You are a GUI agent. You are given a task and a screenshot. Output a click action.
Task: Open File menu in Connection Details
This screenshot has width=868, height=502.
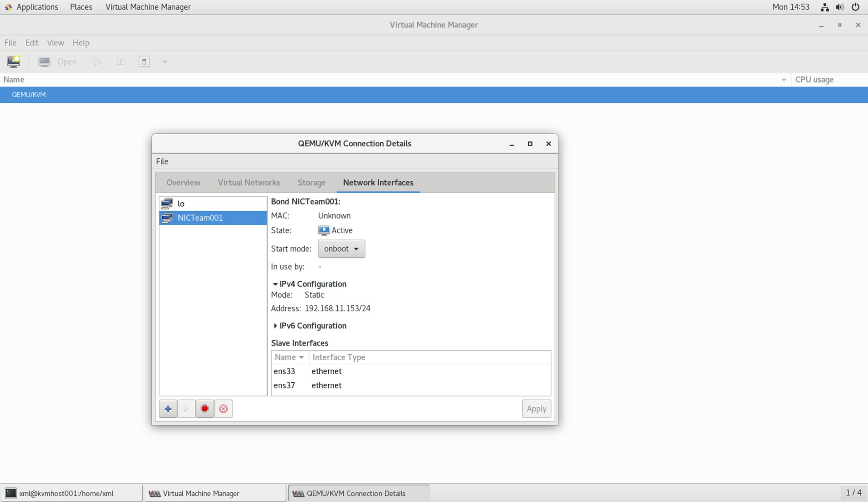pos(162,161)
